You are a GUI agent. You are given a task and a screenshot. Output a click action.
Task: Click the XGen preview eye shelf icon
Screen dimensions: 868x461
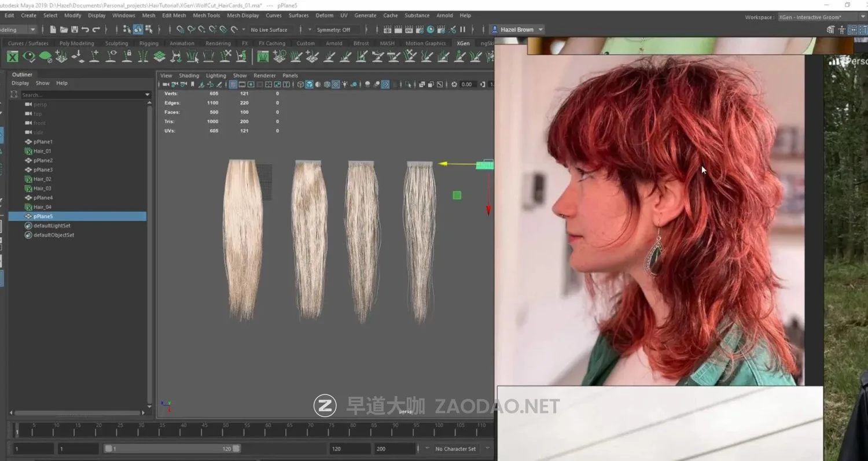[x=29, y=56]
